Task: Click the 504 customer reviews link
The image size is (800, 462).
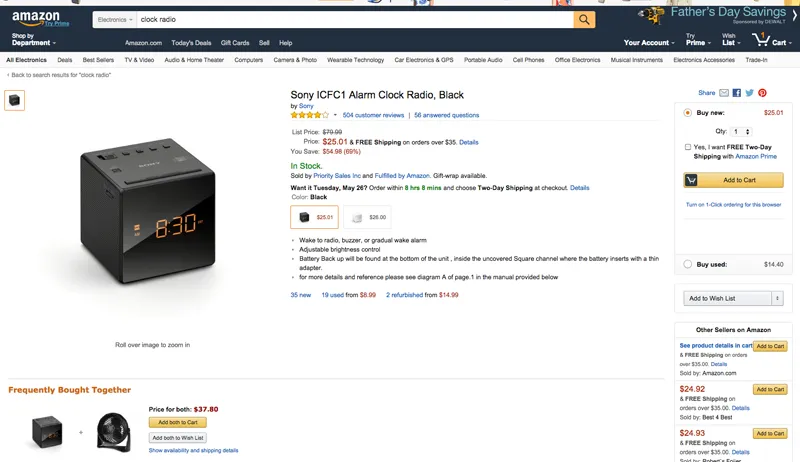Action: coord(375,115)
